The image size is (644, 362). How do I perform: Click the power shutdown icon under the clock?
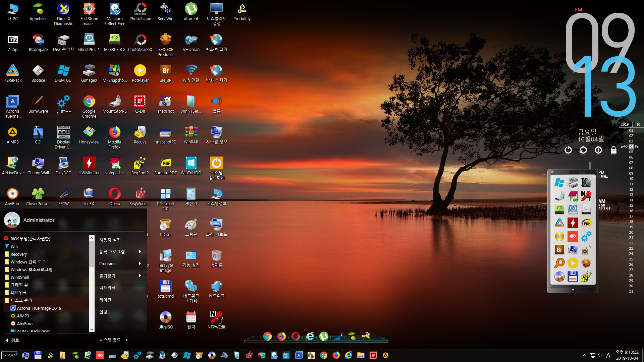pos(568,150)
